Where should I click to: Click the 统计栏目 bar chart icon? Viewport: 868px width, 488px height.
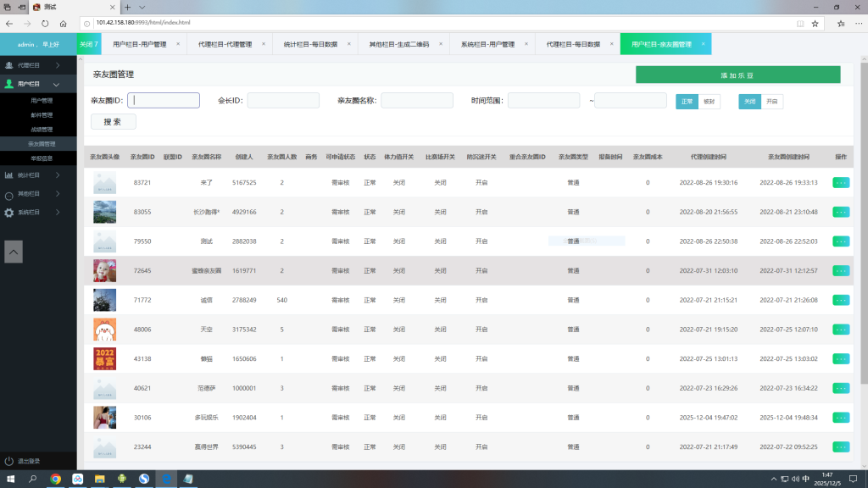tap(8, 175)
